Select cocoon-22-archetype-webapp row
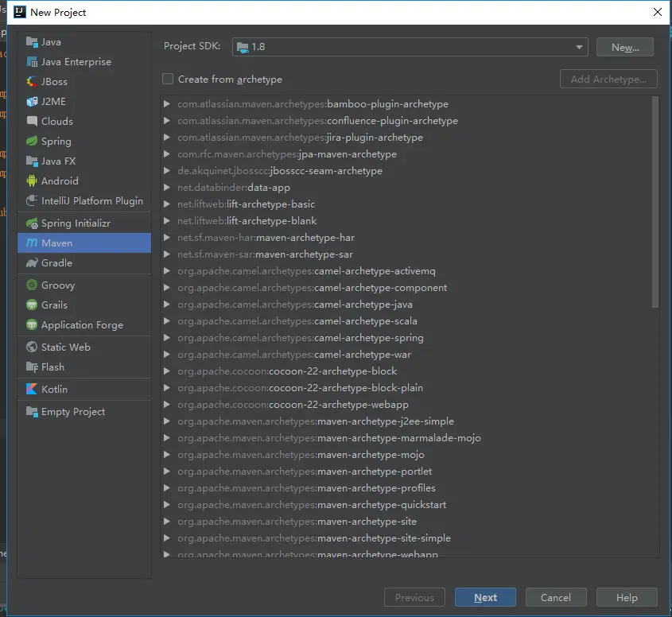This screenshot has width=672, height=617. click(406, 405)
